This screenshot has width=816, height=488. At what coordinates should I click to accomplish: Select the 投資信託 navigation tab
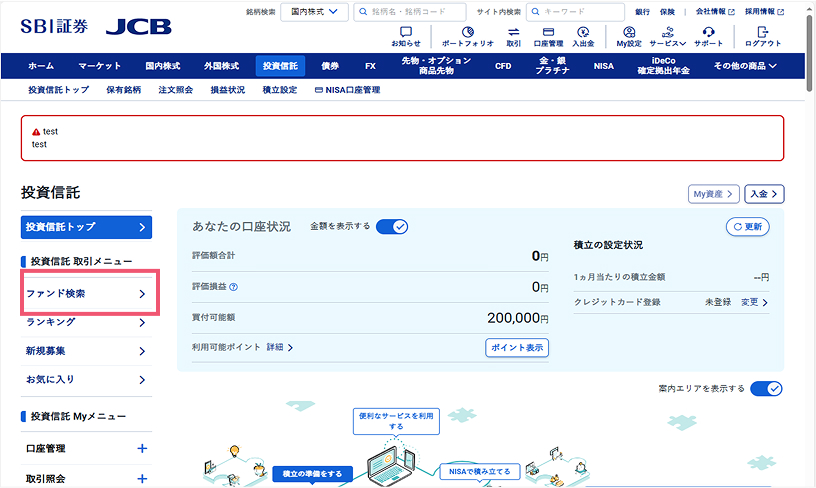(280, 66)
